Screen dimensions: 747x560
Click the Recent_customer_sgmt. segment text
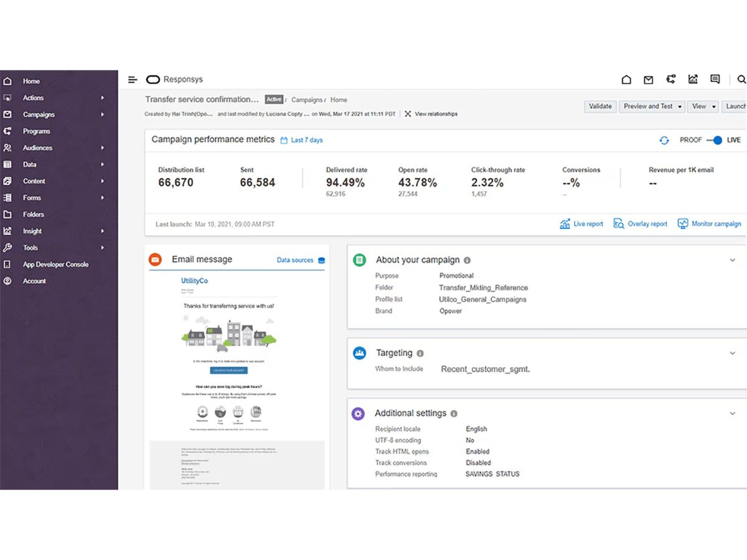pyautogui.click(x=486, y=369)
